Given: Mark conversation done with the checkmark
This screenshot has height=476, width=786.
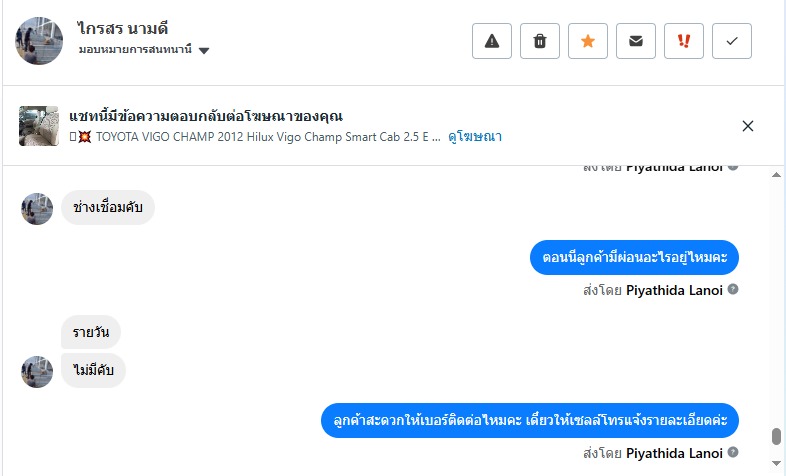Looking at the screenshot, I should coord(732,41).
